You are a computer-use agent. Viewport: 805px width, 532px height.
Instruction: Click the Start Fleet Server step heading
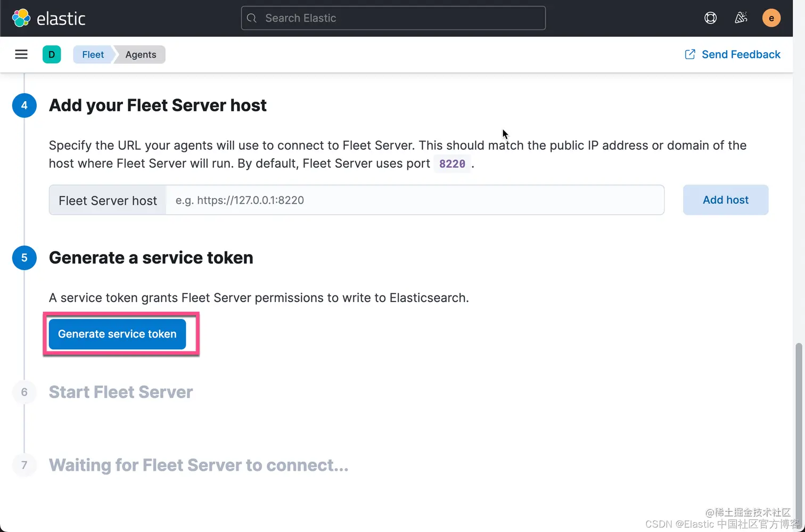point(121,392)
